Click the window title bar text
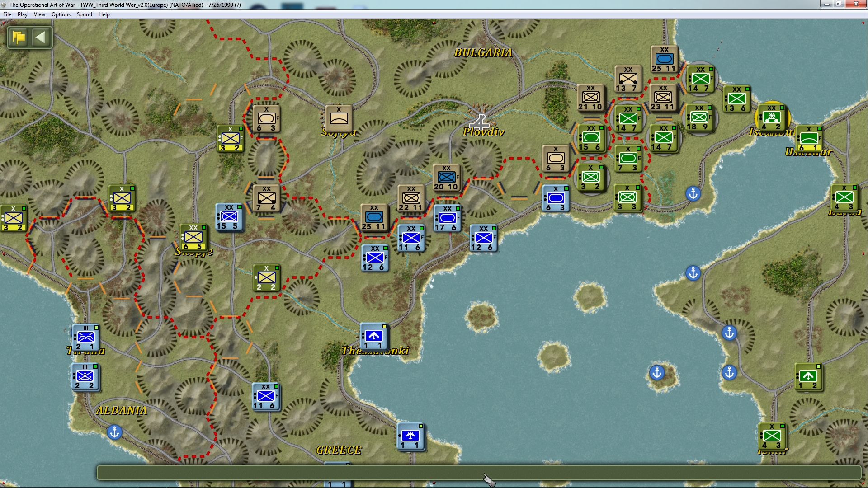This screenshot has height=488, width=868. point(125,5)
